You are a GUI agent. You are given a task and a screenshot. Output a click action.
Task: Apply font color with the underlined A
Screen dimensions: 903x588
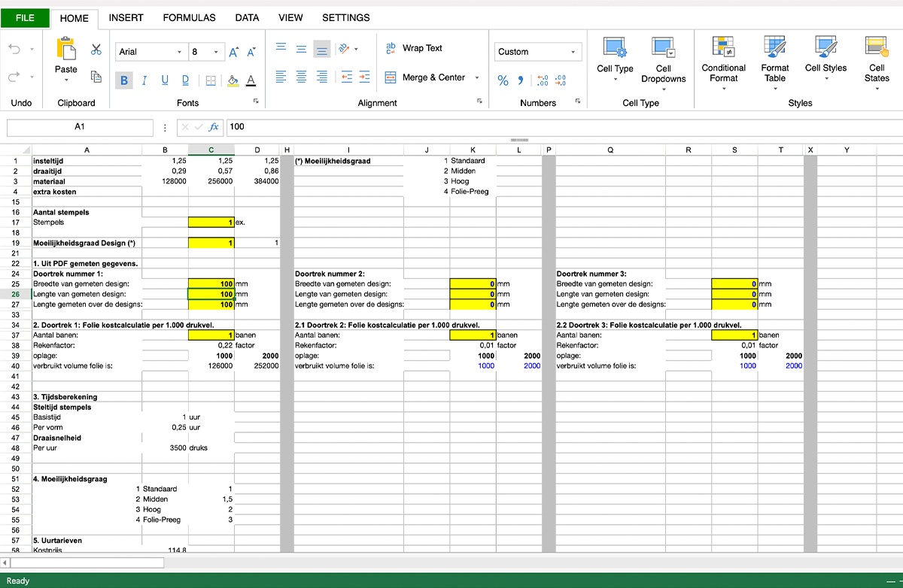251,80
